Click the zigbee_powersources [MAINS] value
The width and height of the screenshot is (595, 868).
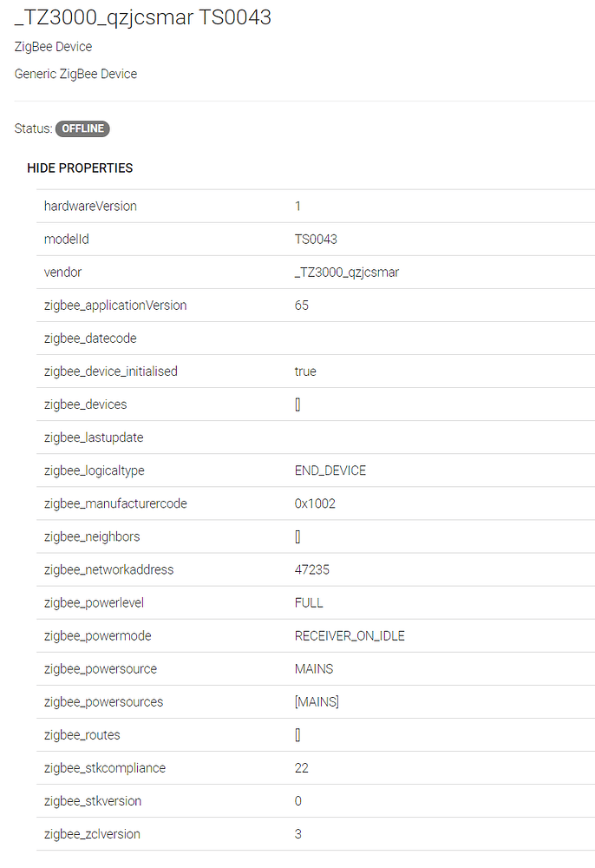tap(317, 701)
